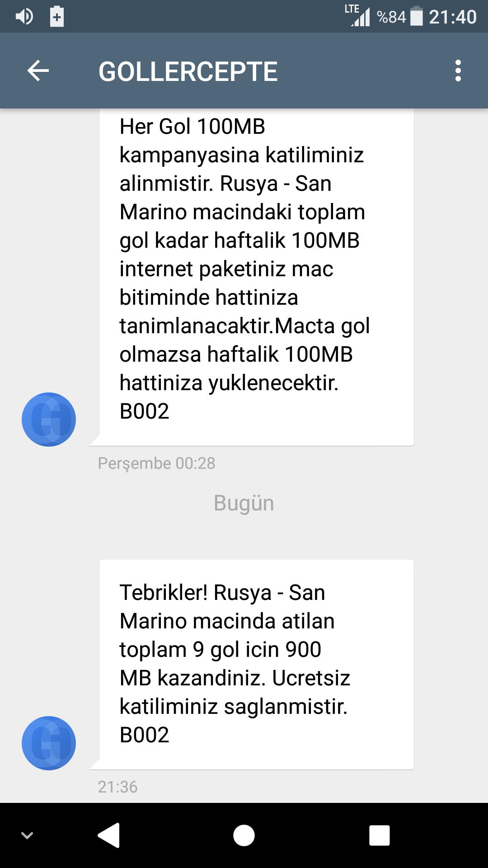Tap the LTE signal strength indicator
Image resolution: width=488 pixels, height=868 pixels.
357,15
